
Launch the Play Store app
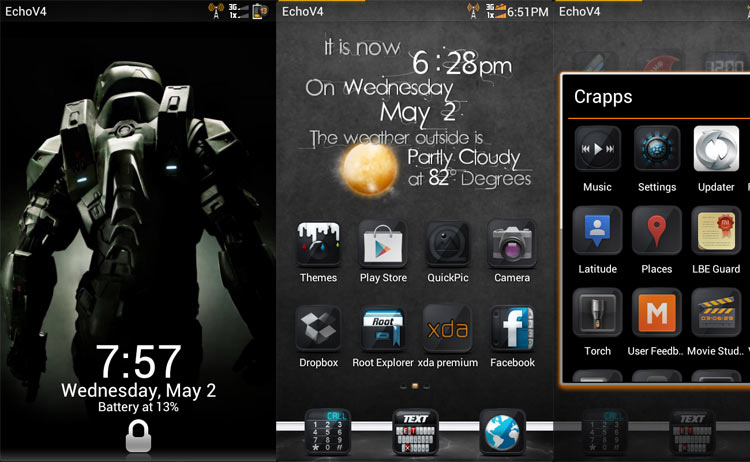click(x=383, y=244)
